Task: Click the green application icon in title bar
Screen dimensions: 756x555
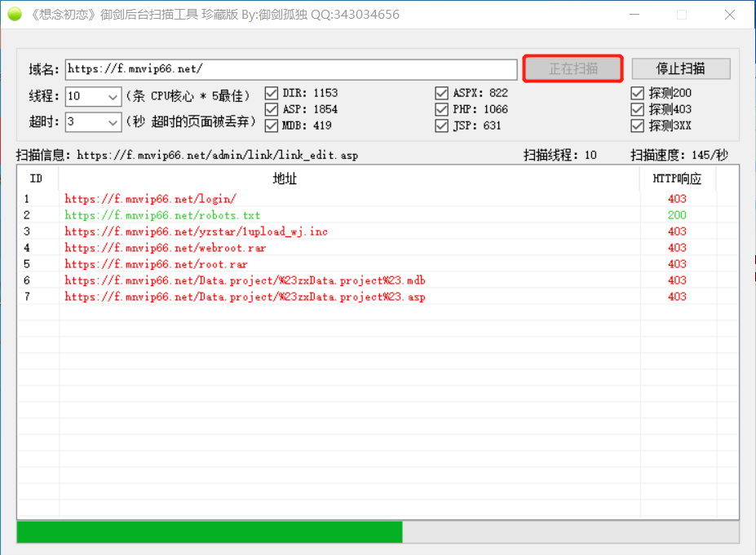Action: pyautogui.click(x=15, y=15)
